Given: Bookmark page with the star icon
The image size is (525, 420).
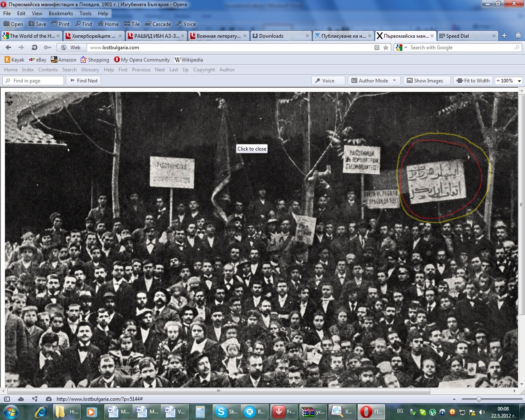Looking at the screenshot, I should 386,48.
